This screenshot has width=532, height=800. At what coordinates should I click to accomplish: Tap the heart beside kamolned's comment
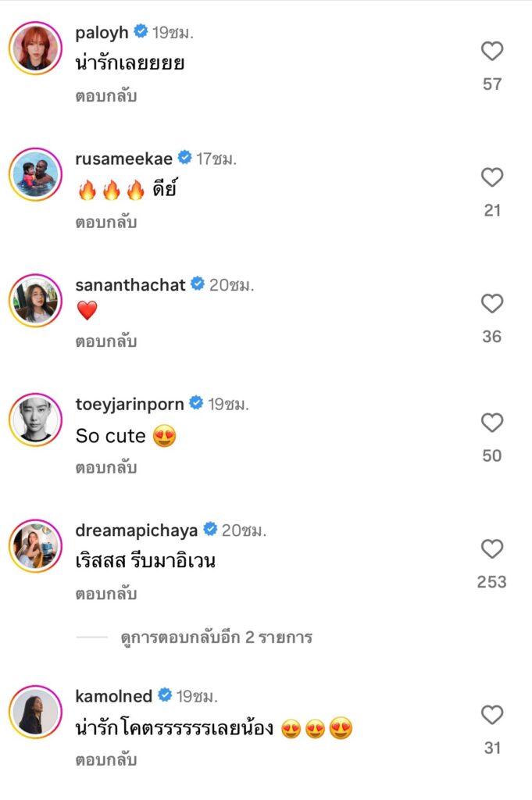pyautogui.click(x=491, y=715)
